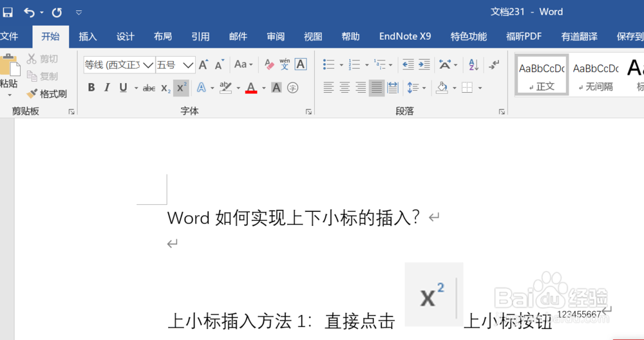Toggle superscript X² in the ribbon
The height and width of the screenshot is (340, 644).
click(x=181, y=88)
